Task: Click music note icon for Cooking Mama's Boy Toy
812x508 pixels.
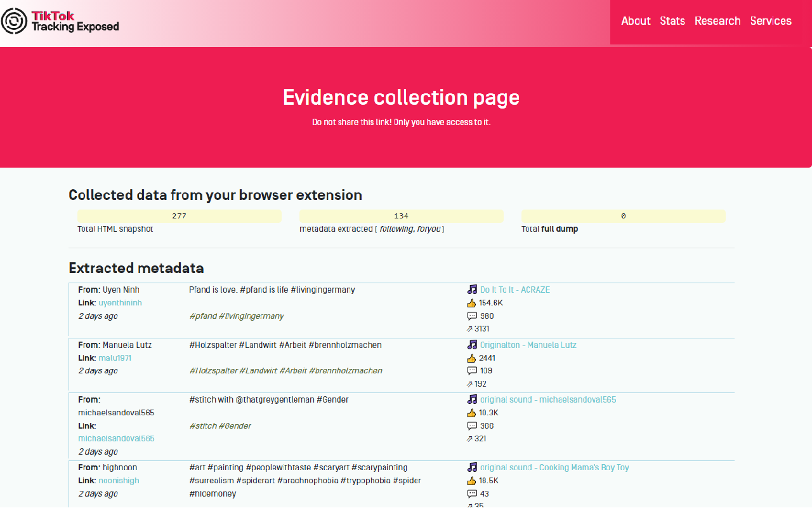Action: tap(472, 467)
